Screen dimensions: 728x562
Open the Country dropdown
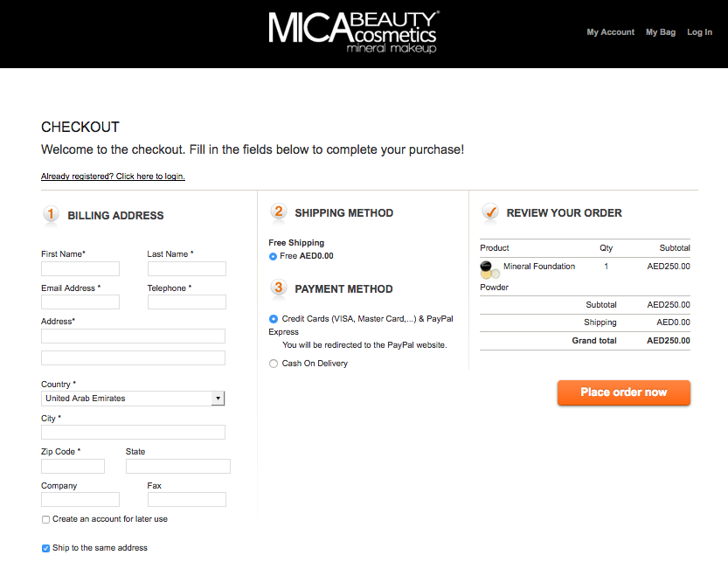pos(133,399)
